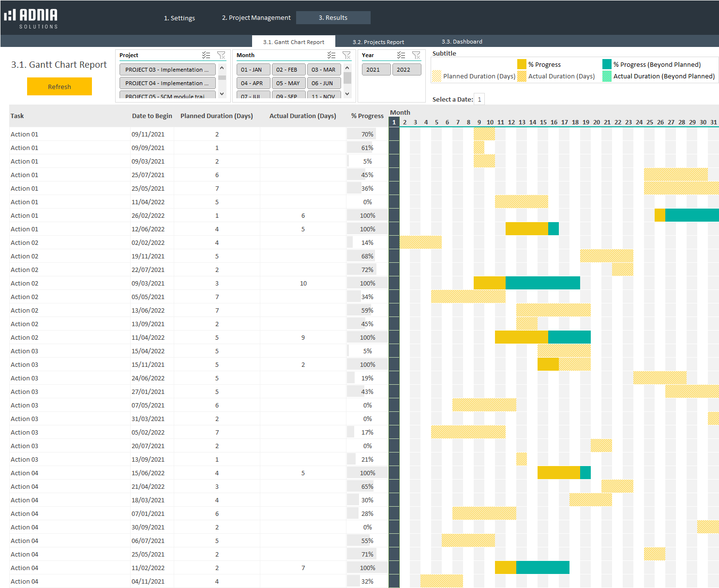Viewport: 719px width, 588px height.
Task: Clear the Year slicer filter
Action: (x=416, y=55)
